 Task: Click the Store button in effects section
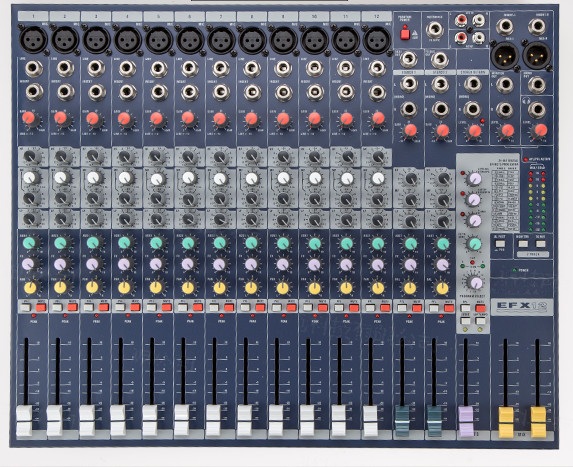(465, 321)
